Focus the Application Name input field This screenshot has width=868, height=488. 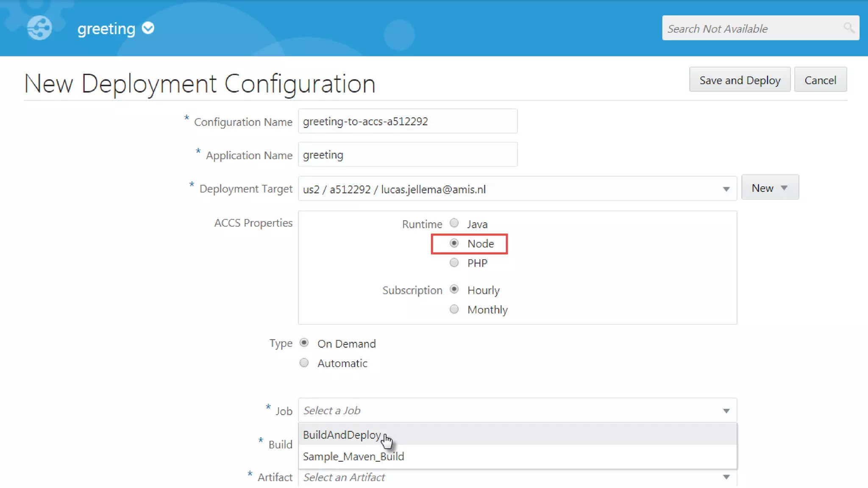point(407,155)
